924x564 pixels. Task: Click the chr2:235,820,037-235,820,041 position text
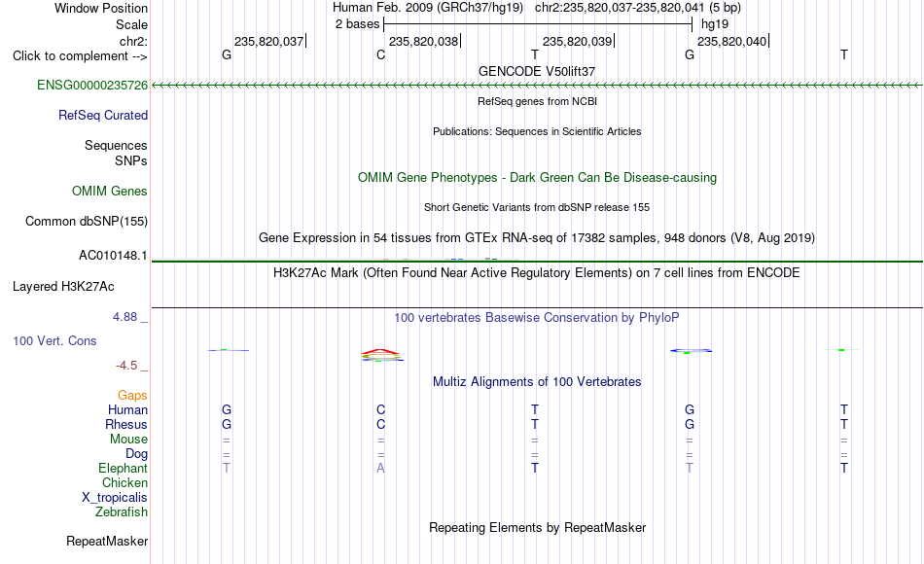pos(620,8)
